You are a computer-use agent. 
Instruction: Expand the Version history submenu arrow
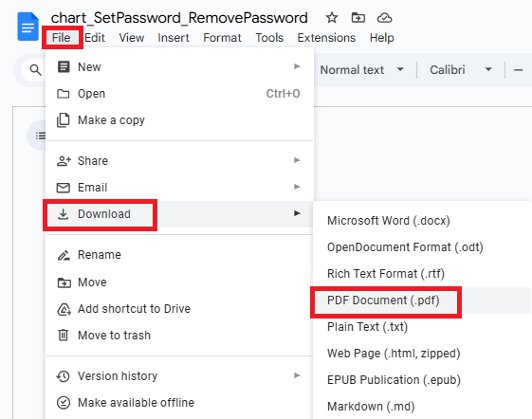coord(297,375)
